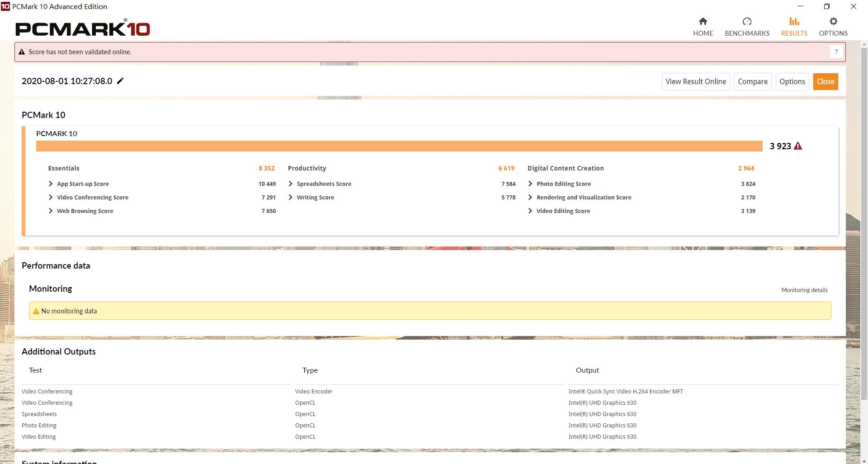
Task: Open result Options button
Action: (x=792, y=81)
